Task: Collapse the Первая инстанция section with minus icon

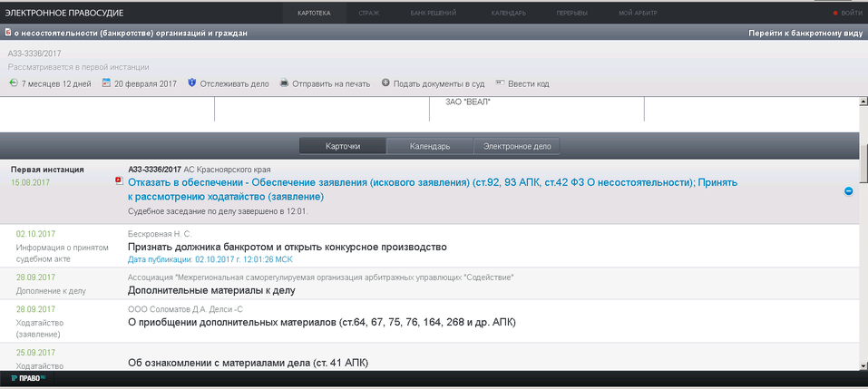Action: 848,191
